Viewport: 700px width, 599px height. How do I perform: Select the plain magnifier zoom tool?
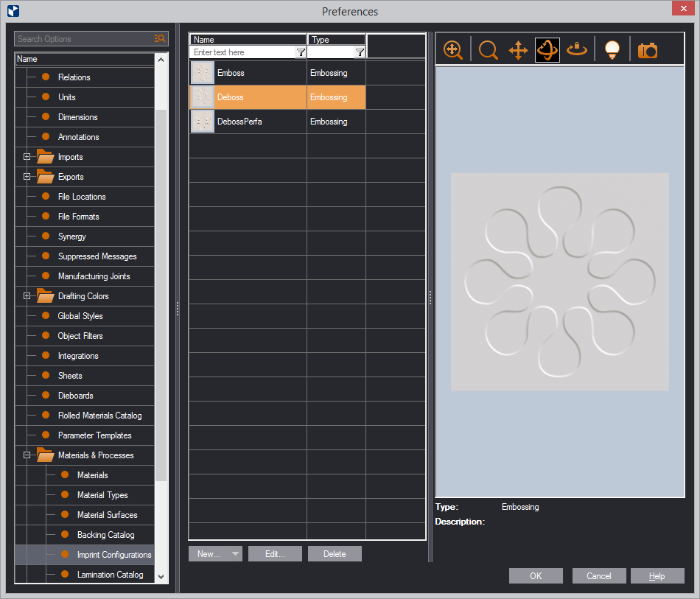tap(488, 50)
